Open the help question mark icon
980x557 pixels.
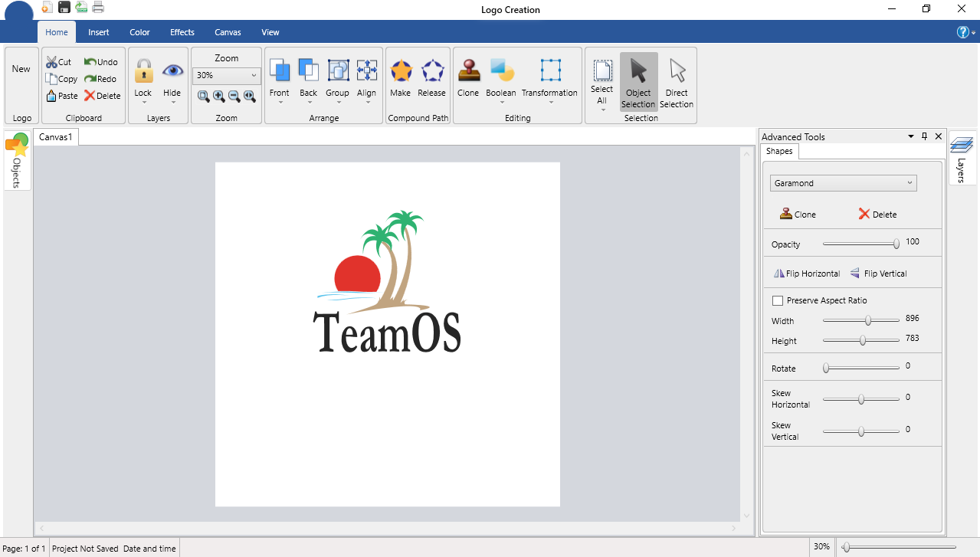point(963,32)
